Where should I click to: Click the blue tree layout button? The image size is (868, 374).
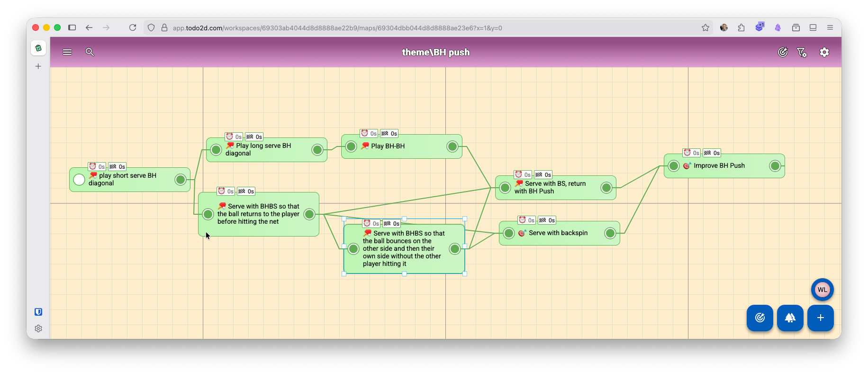tap(790, 318)
